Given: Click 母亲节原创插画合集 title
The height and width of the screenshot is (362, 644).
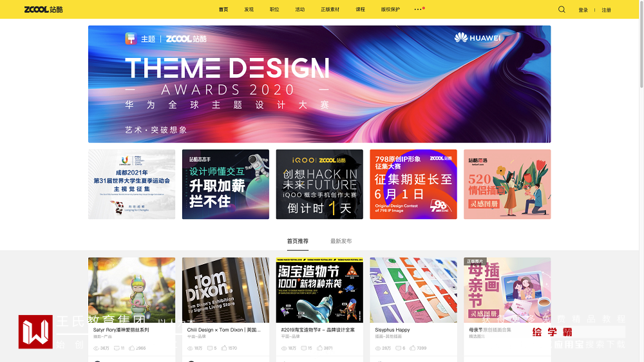Looking at the screenshot, I should [x=490, y=330].
